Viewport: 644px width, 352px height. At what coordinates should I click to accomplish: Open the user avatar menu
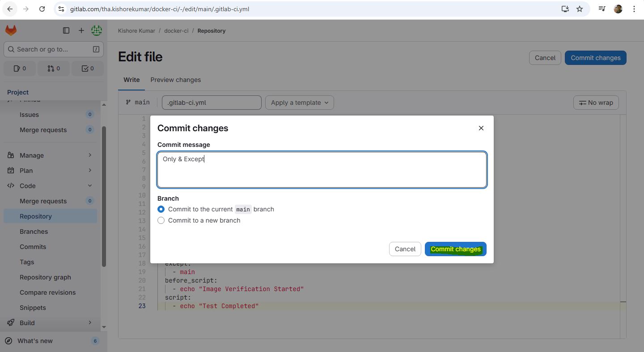click(96, 30)
